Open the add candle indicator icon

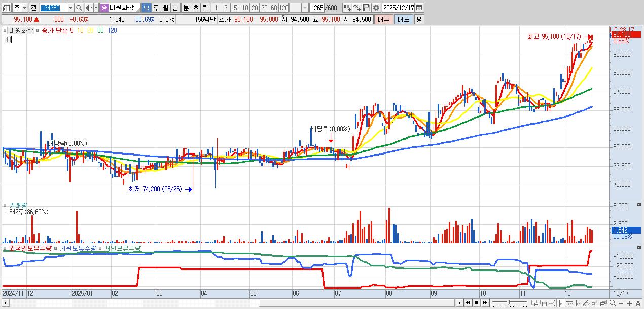click(347, 8)
